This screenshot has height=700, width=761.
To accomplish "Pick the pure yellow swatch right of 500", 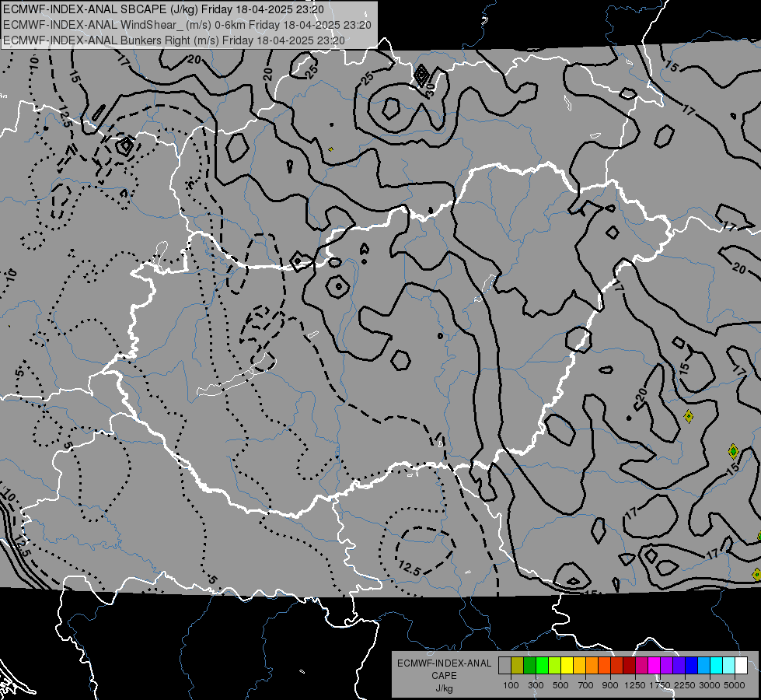I will 567,666.
